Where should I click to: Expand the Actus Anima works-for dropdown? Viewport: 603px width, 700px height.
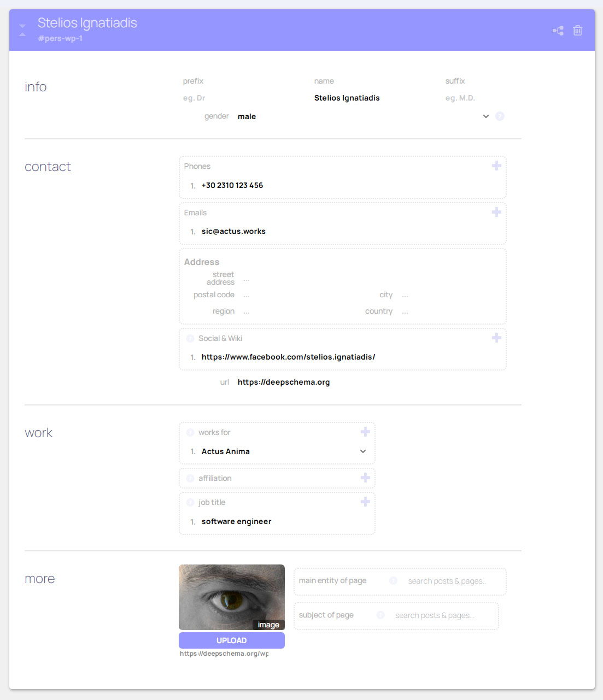tap(362, 451)
